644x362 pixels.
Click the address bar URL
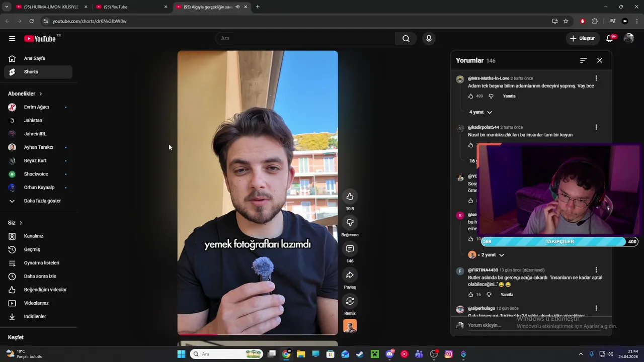pos(89,21)
